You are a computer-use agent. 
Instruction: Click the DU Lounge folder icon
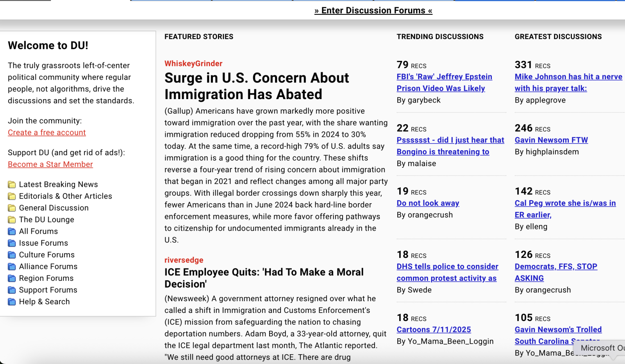point(12,220)
